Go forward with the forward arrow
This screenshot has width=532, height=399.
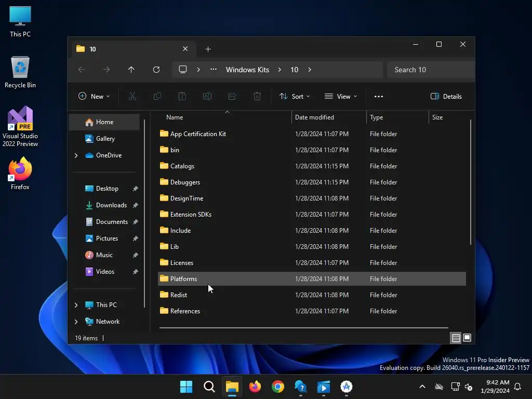pyautogui.click(x=107, y=70)
